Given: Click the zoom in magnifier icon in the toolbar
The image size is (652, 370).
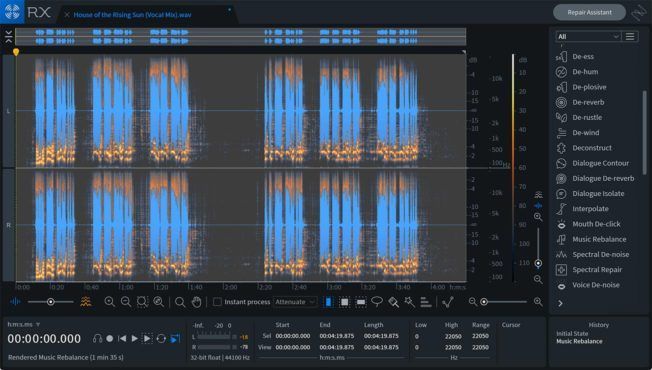Looking at the screenshot, I should (109, 302).
